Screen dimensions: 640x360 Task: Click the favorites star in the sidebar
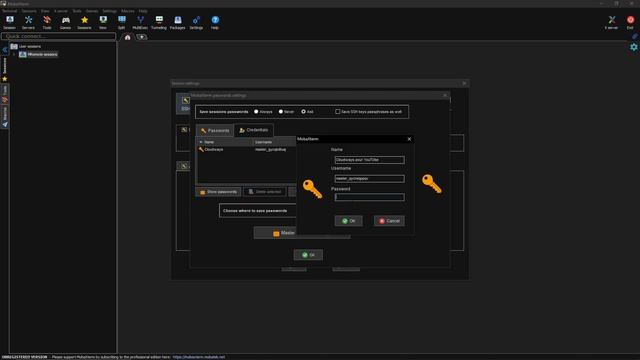coord(4,79)
